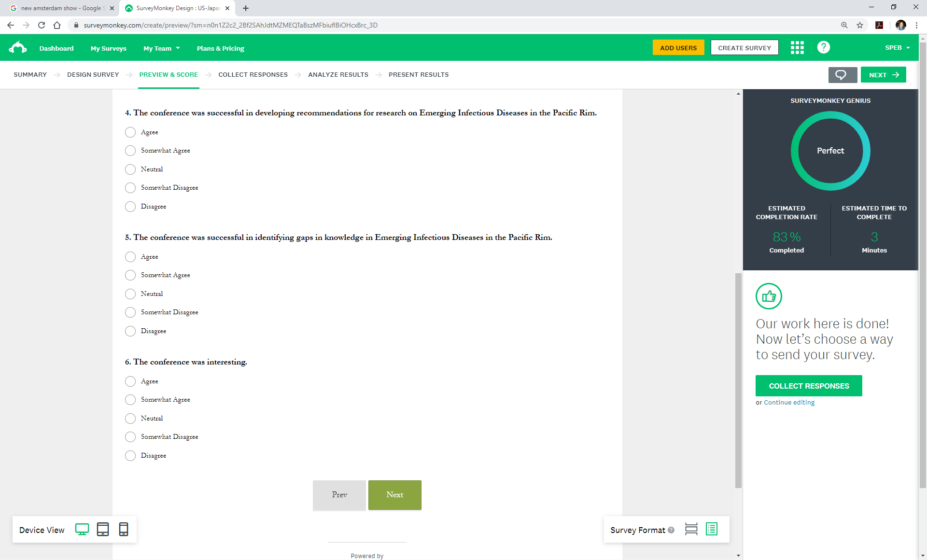The height and width of the screenshot is (560, 927).
Task: Go to the Collect Responses step
Action: (253, 75)
